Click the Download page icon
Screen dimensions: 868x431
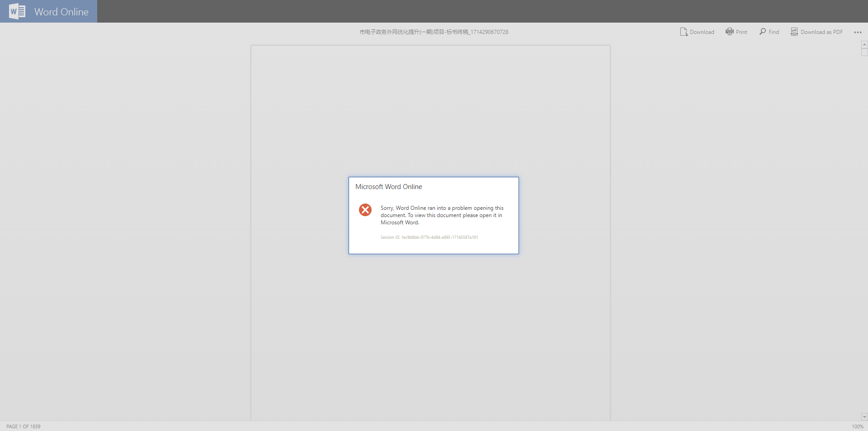click(x=684, y=32)
